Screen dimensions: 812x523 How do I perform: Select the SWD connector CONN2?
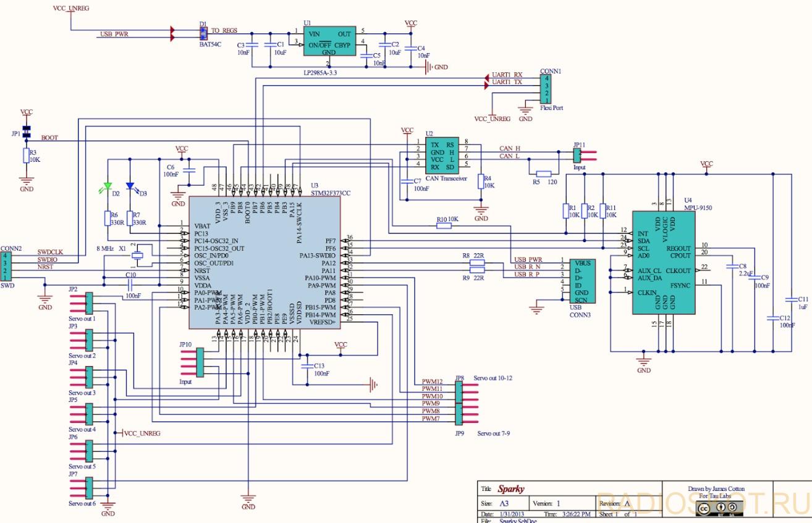6,267
